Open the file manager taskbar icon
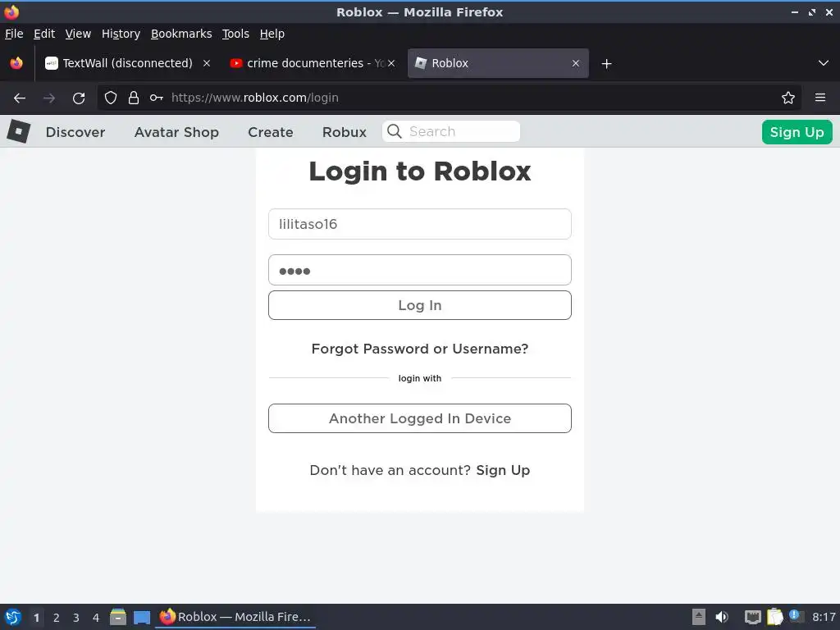 tap(118, 617)
